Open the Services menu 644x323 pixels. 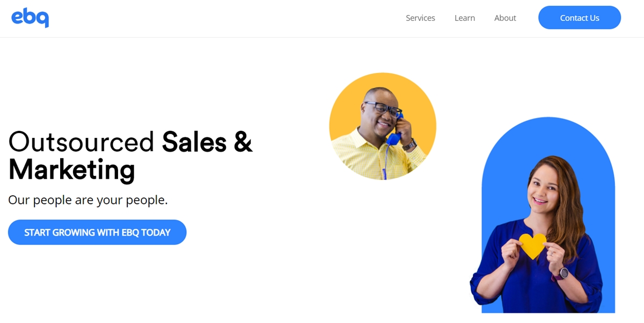(420, 18)
